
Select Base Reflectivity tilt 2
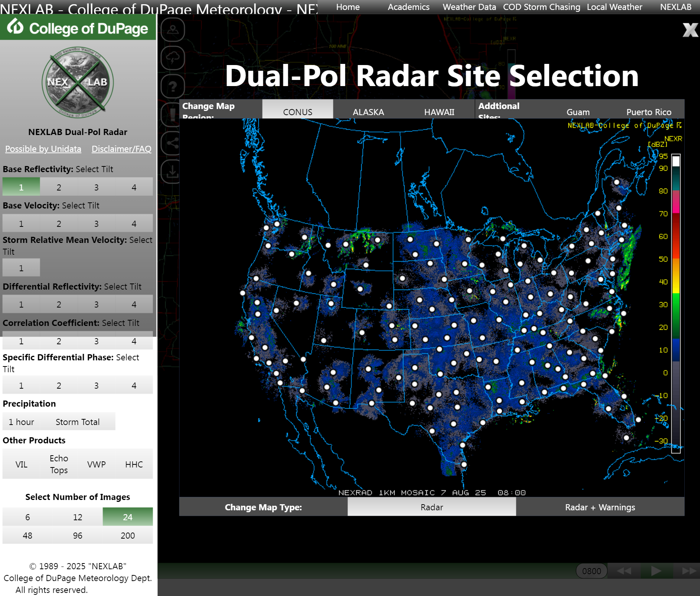click(x=59, y=187)
